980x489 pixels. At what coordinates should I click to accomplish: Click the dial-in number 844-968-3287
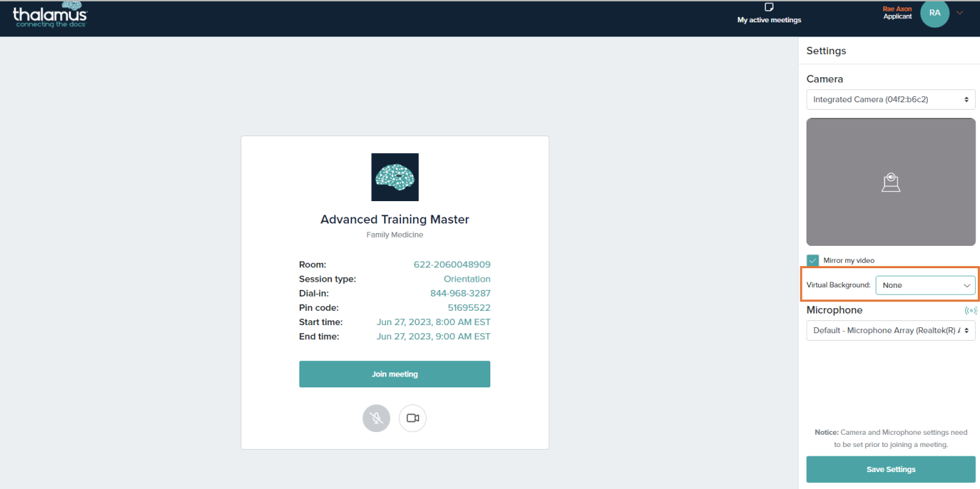(460, 293)
